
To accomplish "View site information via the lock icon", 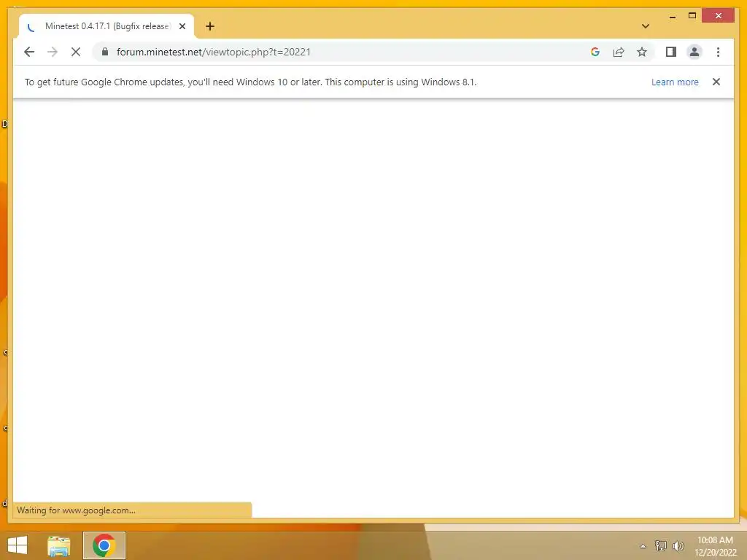I will 105,52.
